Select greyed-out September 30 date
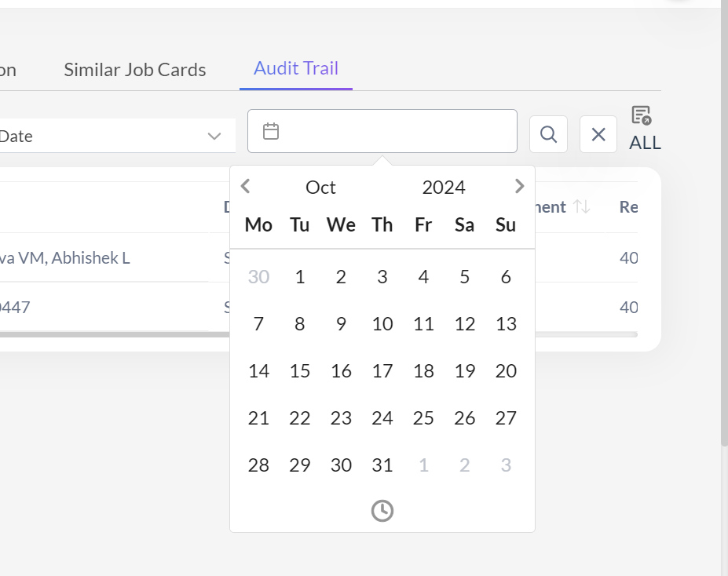 (258, 277)
